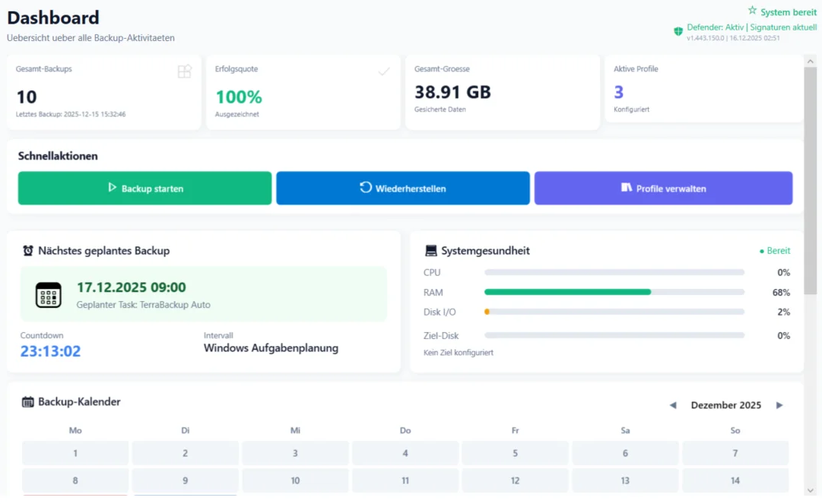
Task: Select day 10 in the backup calendar
Action: [295, 480]
